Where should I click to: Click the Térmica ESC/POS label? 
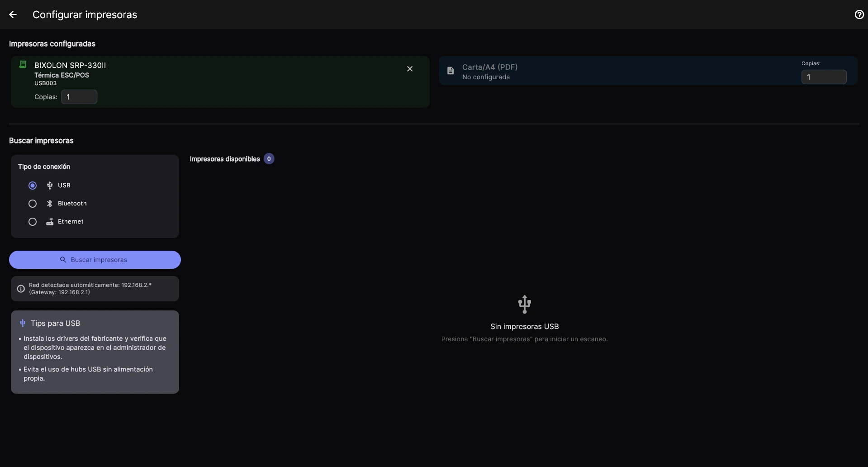pos(62,75)
